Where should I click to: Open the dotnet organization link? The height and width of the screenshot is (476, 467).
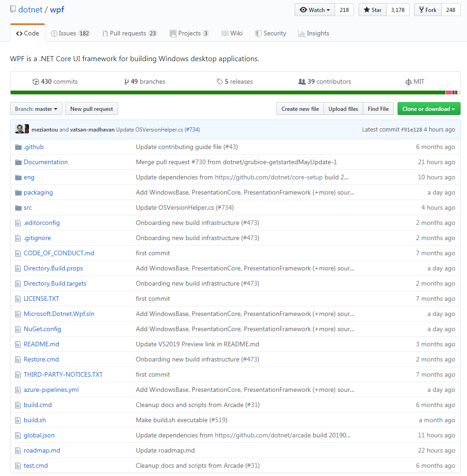tap(30, 9)
